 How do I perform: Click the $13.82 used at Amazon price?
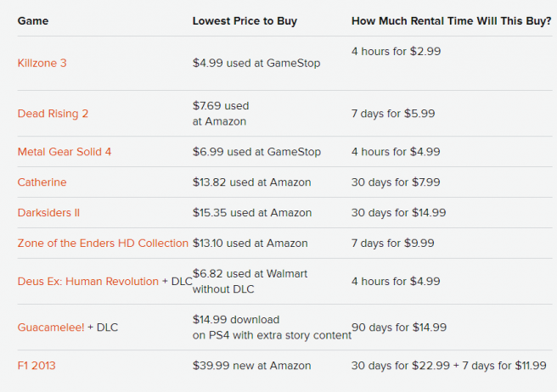click(x=252, y=182)
